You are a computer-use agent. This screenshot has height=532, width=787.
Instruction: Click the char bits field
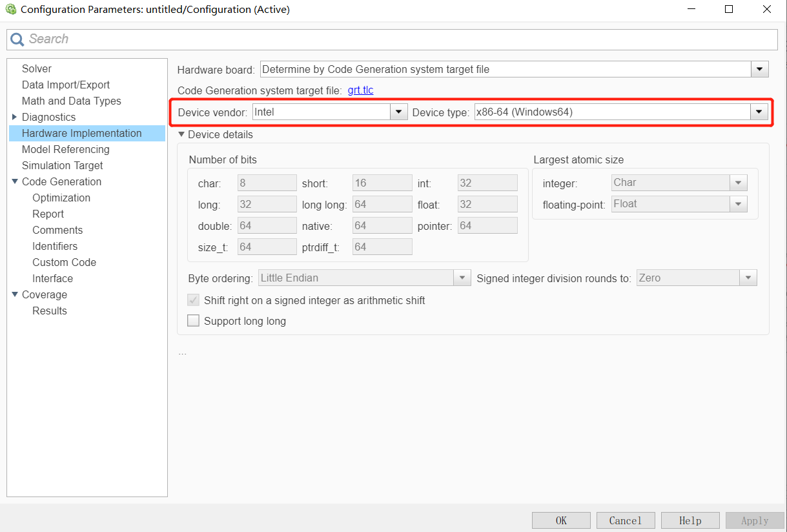(267, 183)
